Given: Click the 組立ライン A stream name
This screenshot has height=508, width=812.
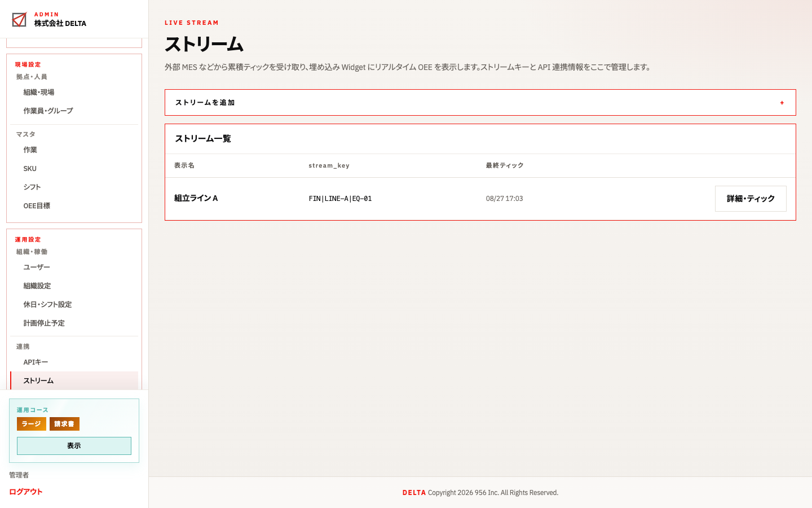Looking at the screenshot, I should click(196, 198).
